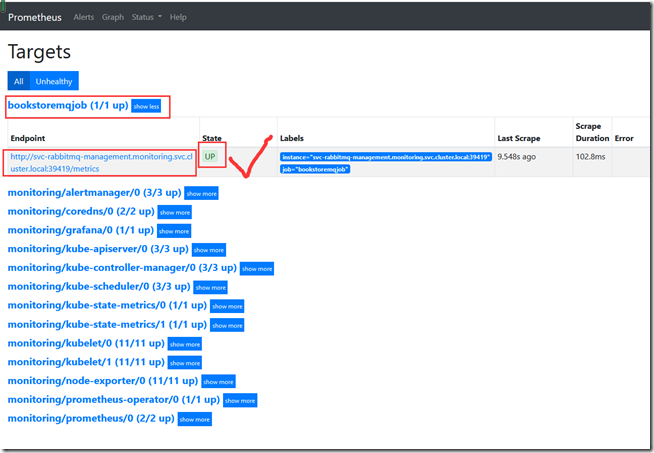Click the 9.548s ago last scrape value
The height and width of the screenshot is (453, 654).
click(x=516, y=157)
